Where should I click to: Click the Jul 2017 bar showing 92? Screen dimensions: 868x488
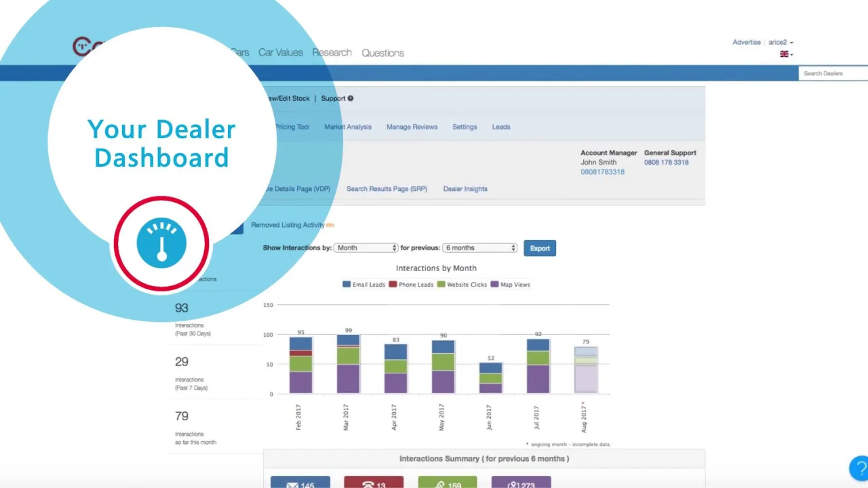(x=538, y=366)
